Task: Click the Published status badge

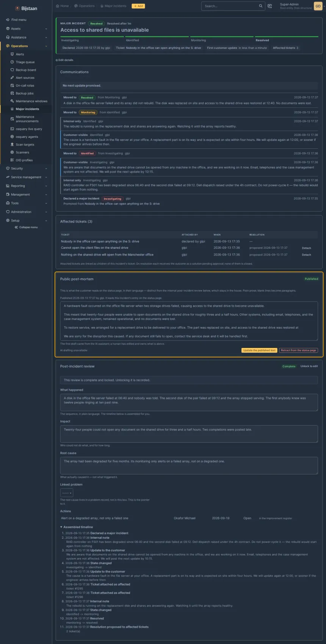Action: click(x=311, y=279)
